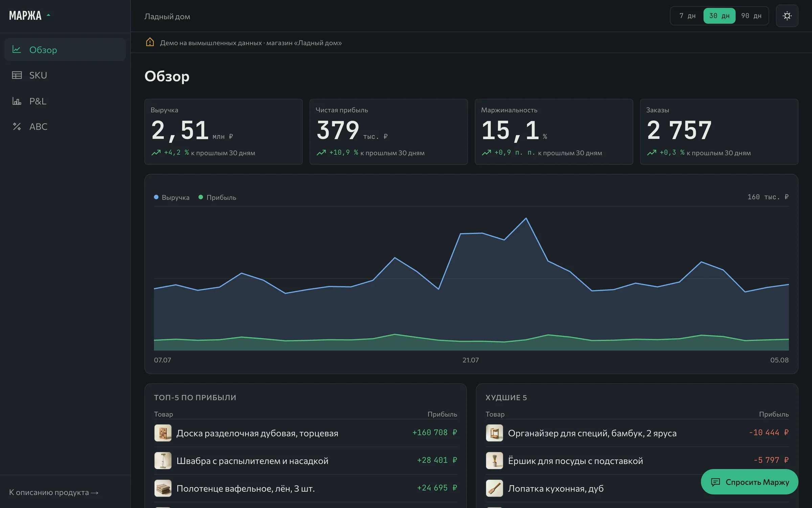Click the SKU table icon in sidebar
This screenshot has height=508, width=812.
pos(17,75)
